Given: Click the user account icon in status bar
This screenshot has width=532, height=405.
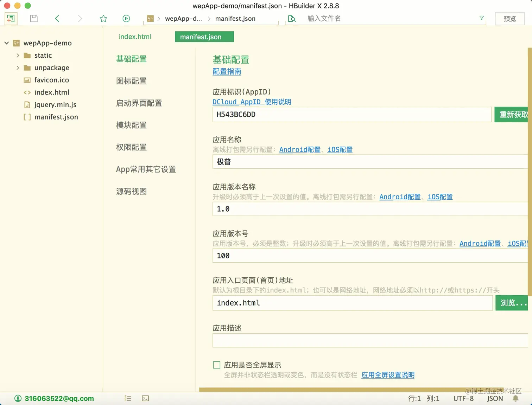Looking at the screenshot, I should click(x=18, y=398).
